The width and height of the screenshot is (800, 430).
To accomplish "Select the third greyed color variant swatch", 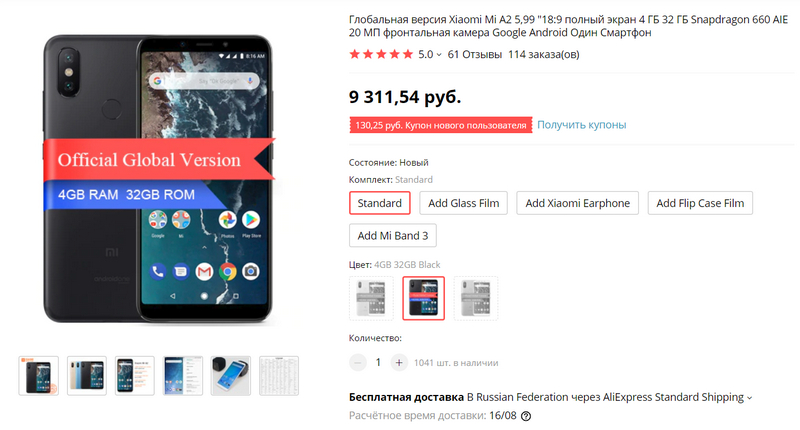I will (x=476, y=298).
